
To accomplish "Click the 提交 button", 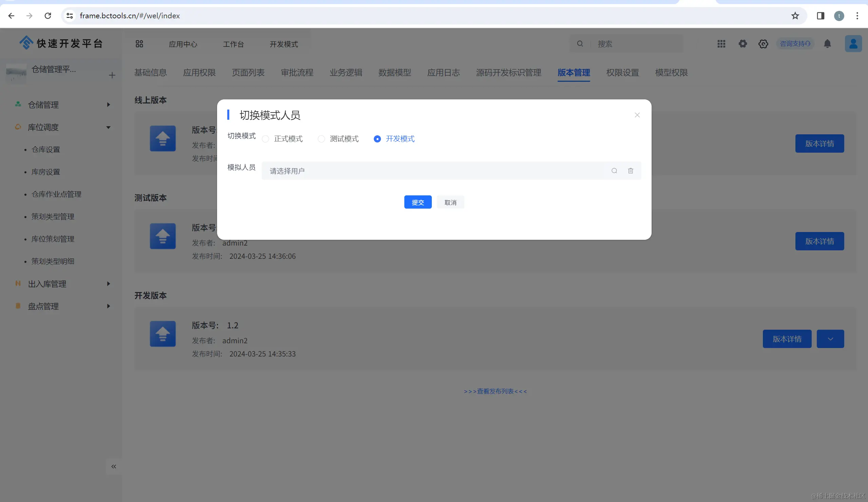I will pos(418,202).
